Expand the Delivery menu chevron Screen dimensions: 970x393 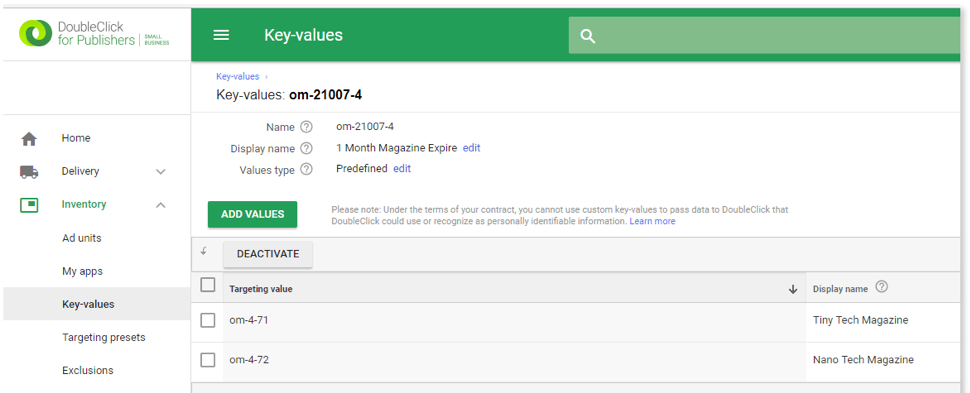[161, 171]
